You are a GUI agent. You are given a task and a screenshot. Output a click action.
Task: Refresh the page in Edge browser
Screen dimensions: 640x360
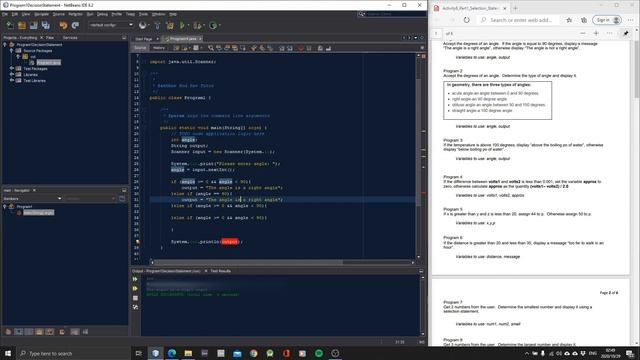tap(467, 20)
